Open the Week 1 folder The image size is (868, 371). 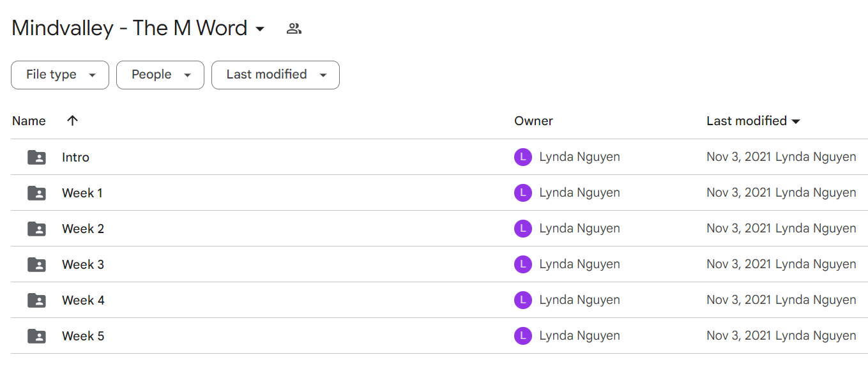tap(82, 193)
